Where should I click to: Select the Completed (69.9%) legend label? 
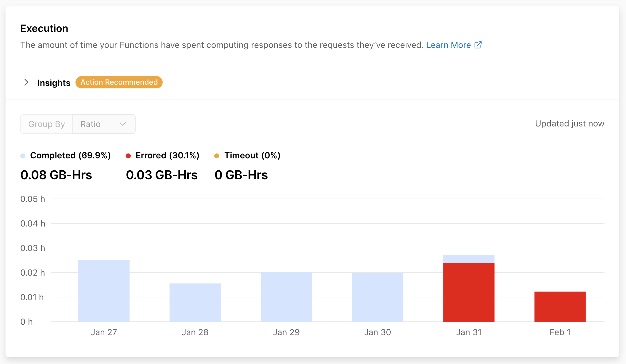(x=70, y=155)
